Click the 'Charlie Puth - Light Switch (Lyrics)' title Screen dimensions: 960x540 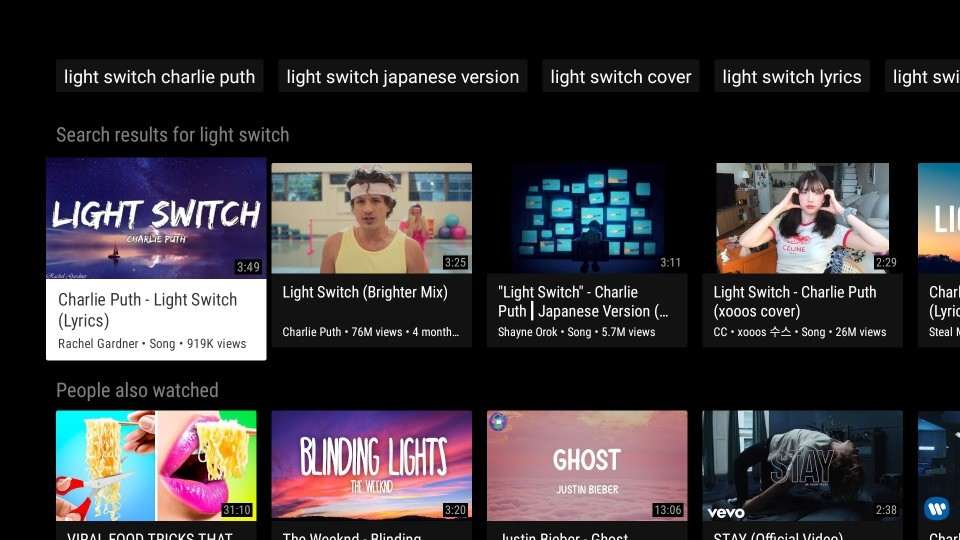[148, 310]
